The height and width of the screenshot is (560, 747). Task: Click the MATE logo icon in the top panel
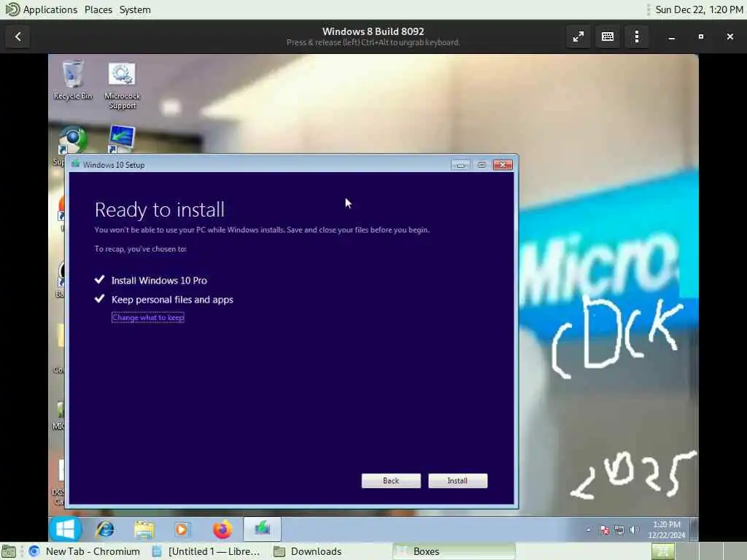12,9
